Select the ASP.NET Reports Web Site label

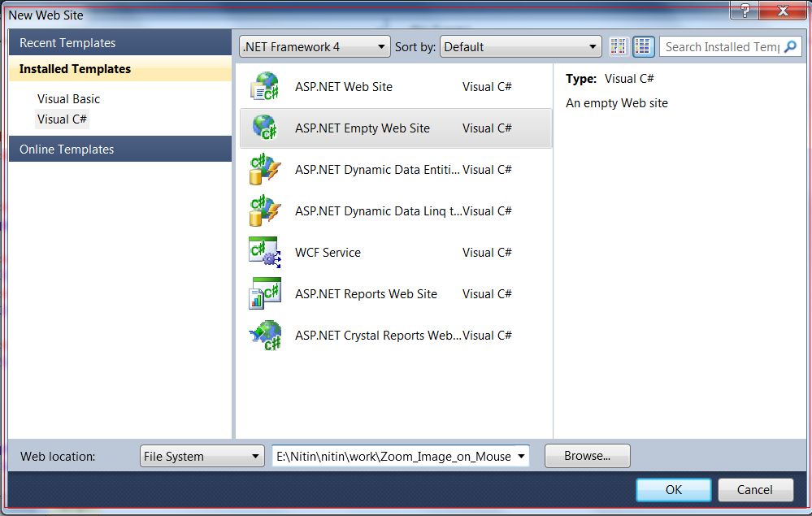pyautogui.click(x=366, y=293)
